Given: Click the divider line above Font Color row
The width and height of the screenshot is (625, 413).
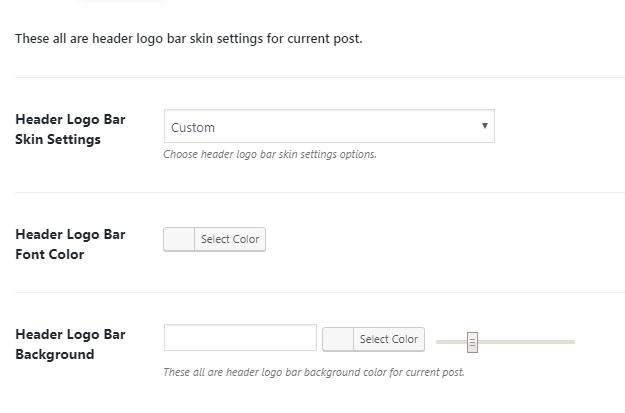Looking at the screenshot, I should coord(320,192).
